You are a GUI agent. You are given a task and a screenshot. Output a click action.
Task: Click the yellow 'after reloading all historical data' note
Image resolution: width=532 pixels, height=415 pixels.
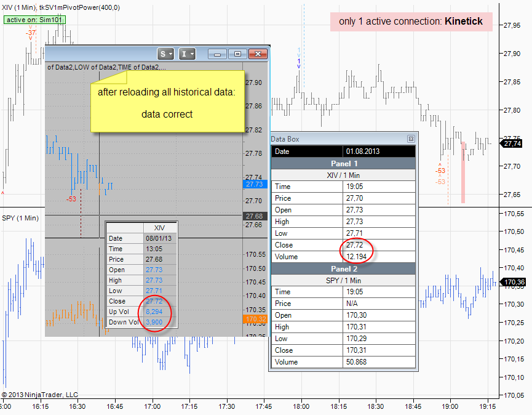[x=168, y=102]
